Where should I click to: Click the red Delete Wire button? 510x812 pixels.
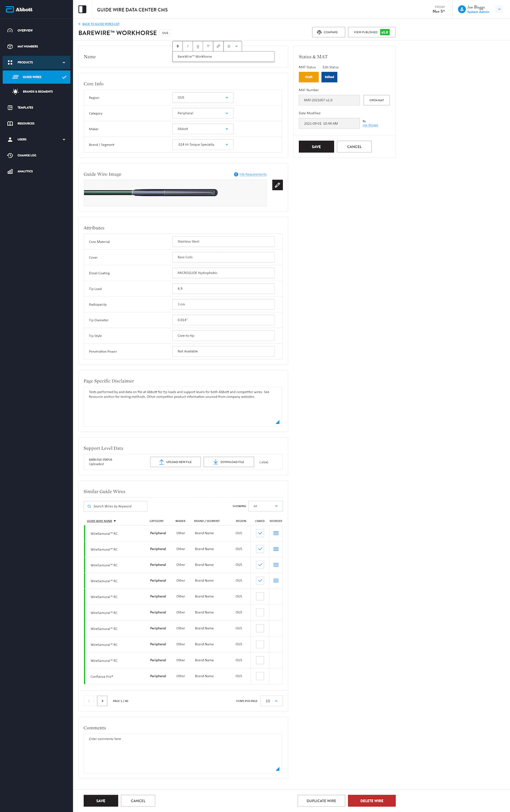pos(372,801)
